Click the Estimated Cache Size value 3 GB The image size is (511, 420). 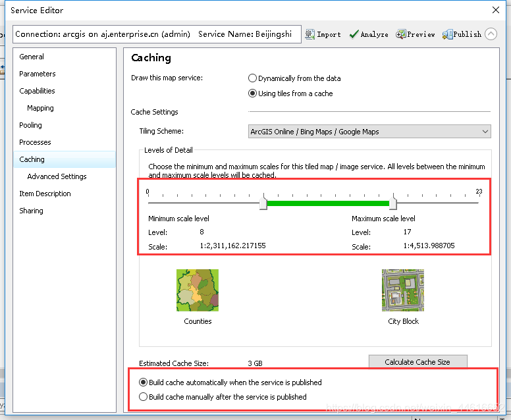pyautogui.click(x=255, y=363)
